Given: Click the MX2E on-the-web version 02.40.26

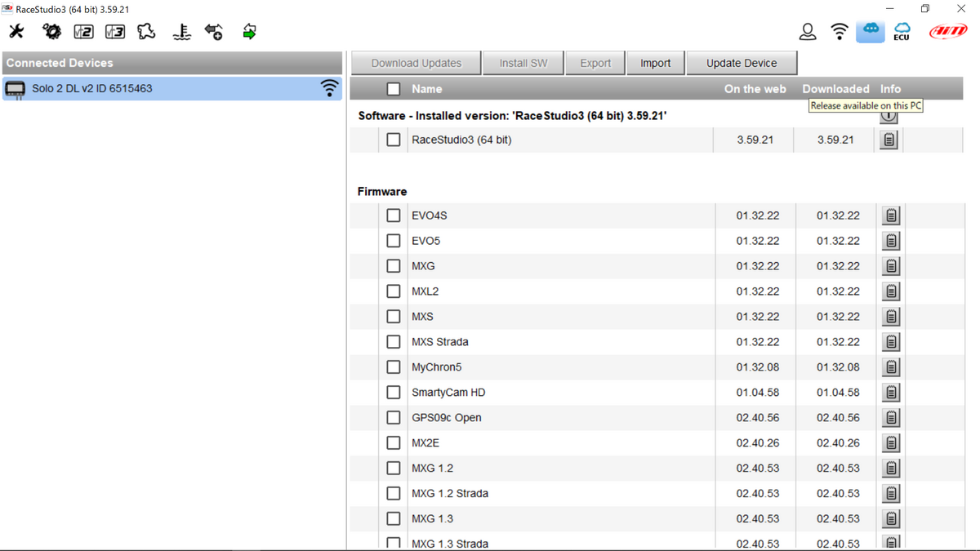Looking at the screenshot, I should click(757, 443).
